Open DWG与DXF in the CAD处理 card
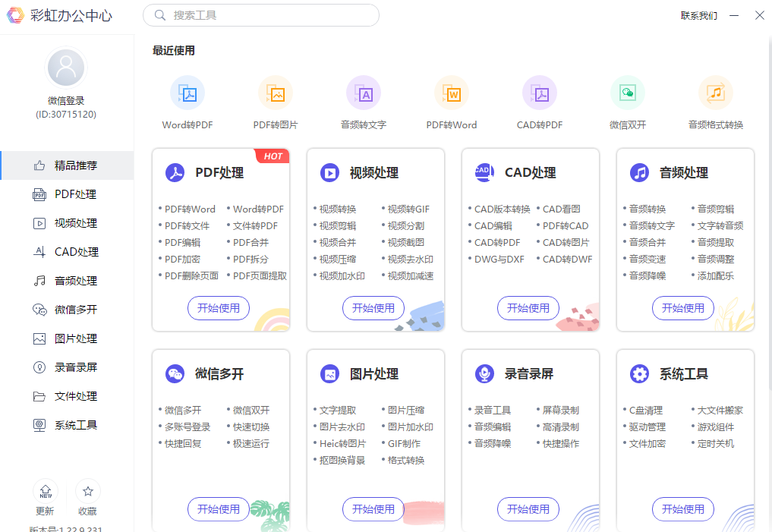772x532 pixels. click(499, 260)
